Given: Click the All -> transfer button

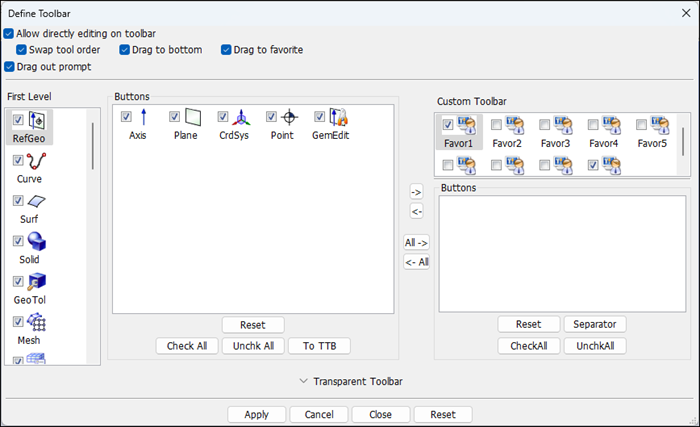Looking at the screenshot, I should coord(416,242).
